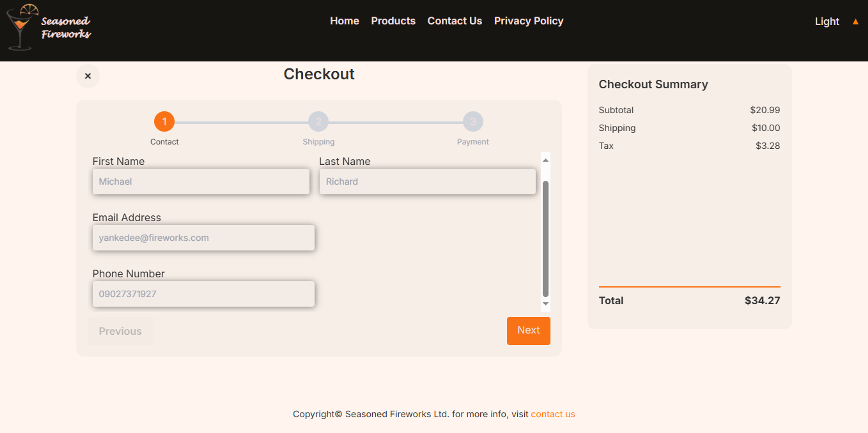Click the Shipping step label

(318, 142)
